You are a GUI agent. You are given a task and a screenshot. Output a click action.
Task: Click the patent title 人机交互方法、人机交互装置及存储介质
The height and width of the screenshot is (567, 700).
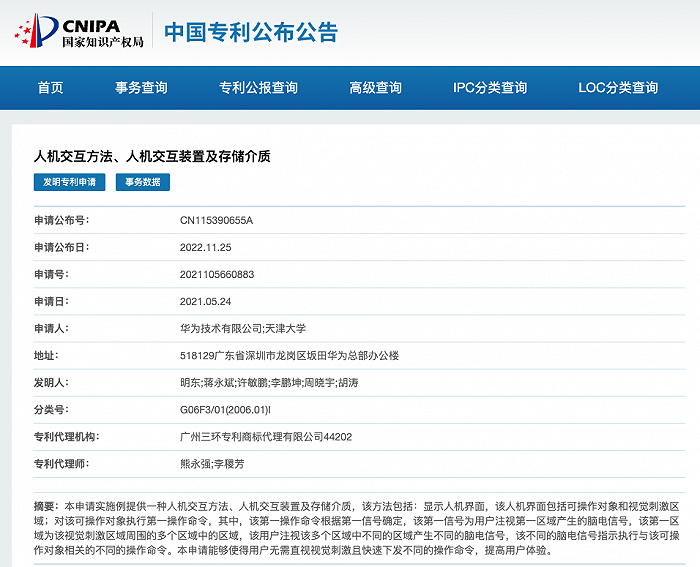click(x=152, y=156)
